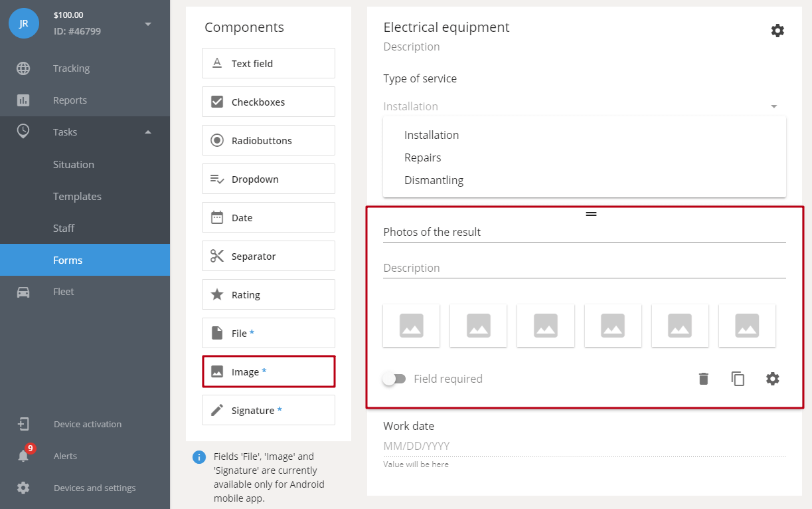Open Tracking globe icon
812x509 pixels.
pos(23,68)
